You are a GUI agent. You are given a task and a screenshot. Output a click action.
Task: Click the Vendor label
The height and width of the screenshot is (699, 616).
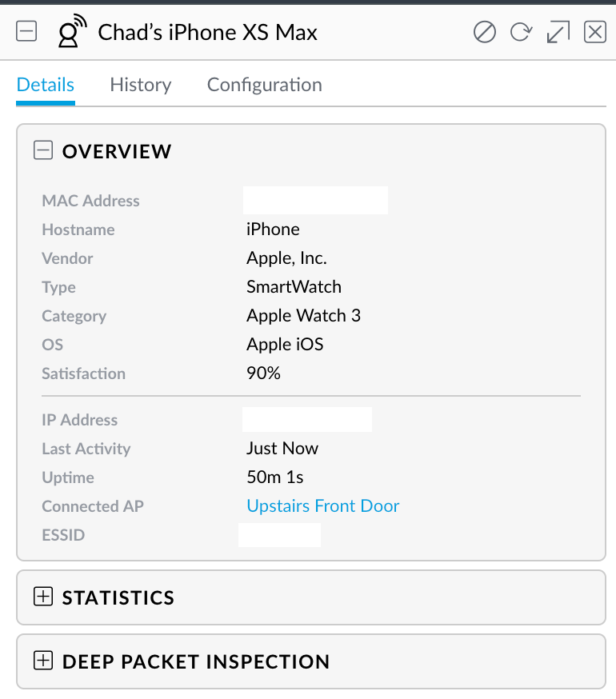tap(67, 258)
